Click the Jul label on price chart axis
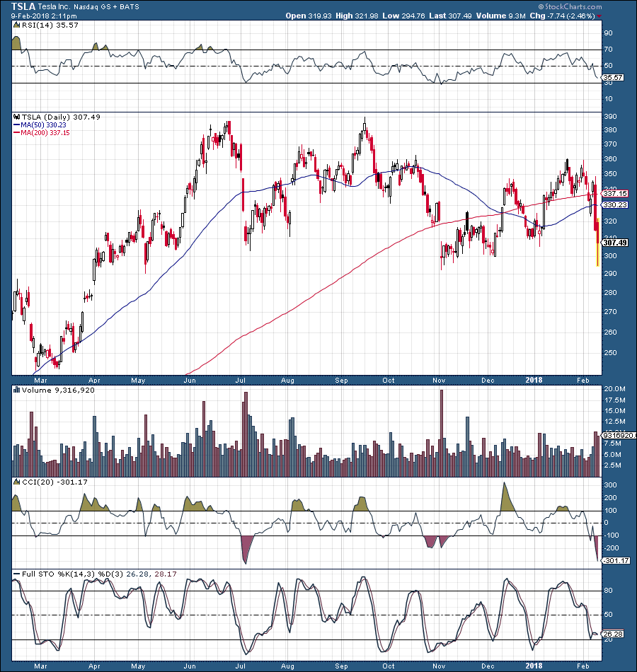Screen dimensions: 637x672 pos(240,381)
